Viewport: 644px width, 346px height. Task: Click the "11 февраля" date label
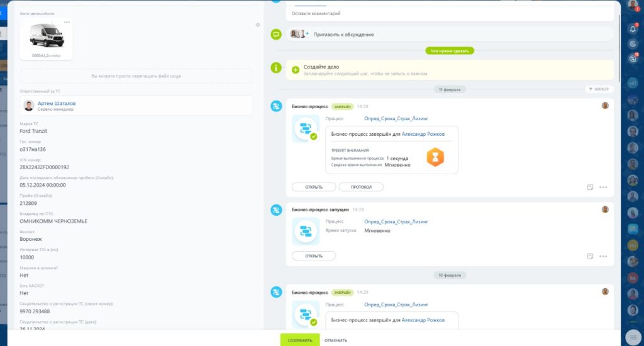(x=450, y=89)
